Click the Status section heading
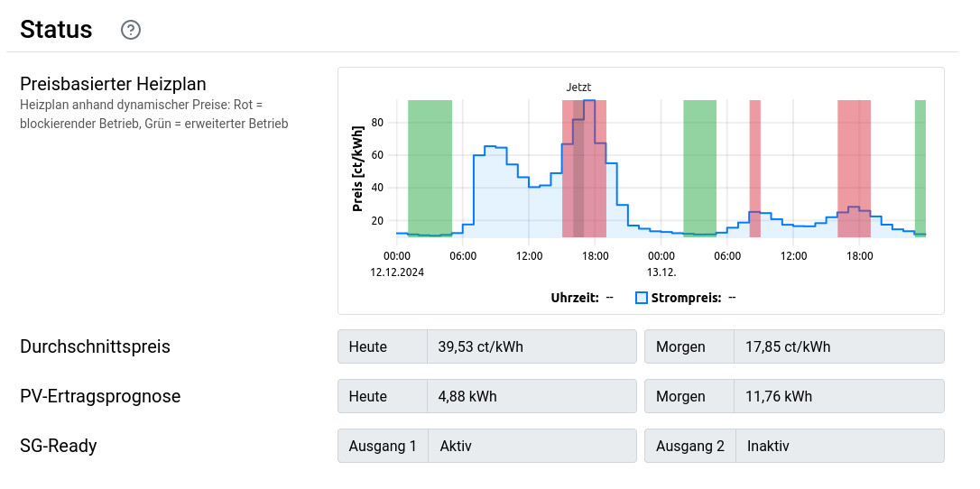This screenshot has width=980, height=489. 56,30
